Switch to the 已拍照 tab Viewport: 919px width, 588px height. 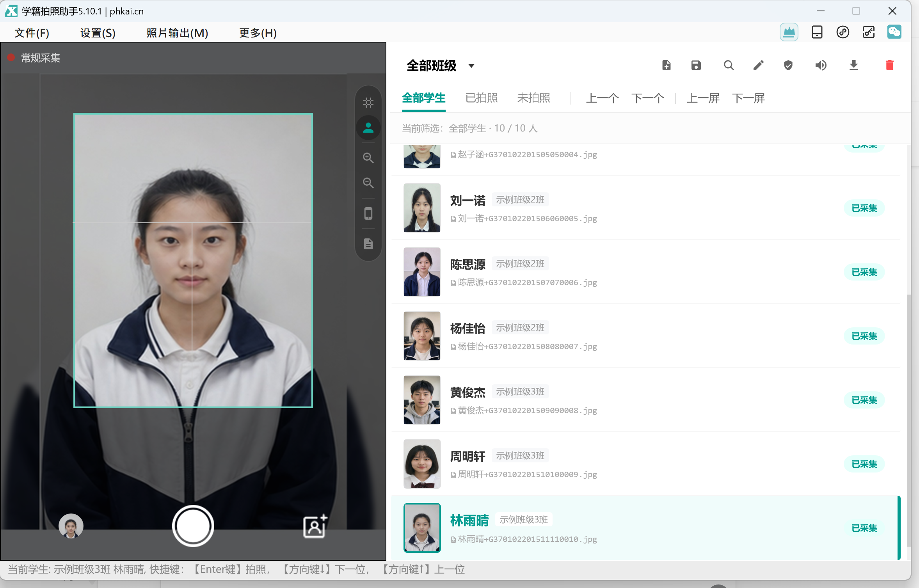[x=482, y=98]
